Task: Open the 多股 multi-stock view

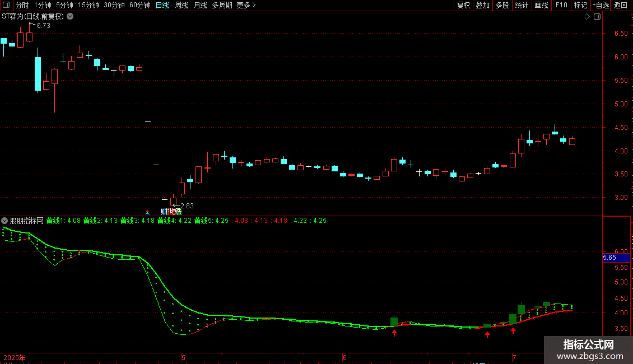Action: click(x=502, y=5)
